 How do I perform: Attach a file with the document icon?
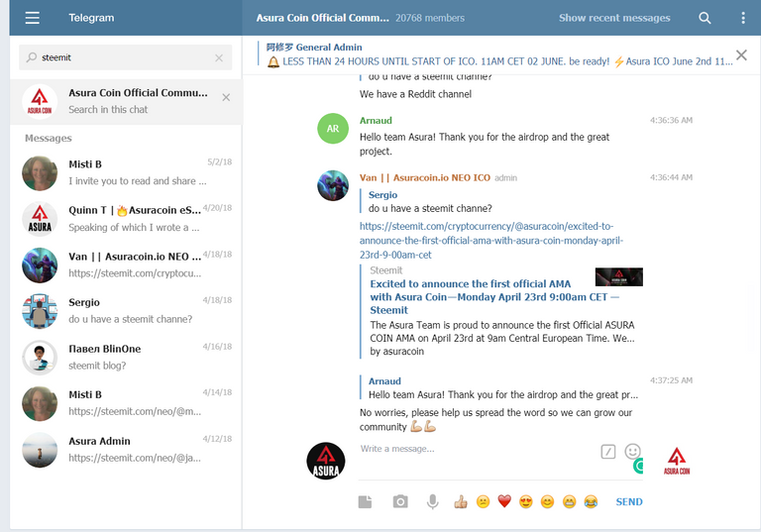[x=365, y=502]
